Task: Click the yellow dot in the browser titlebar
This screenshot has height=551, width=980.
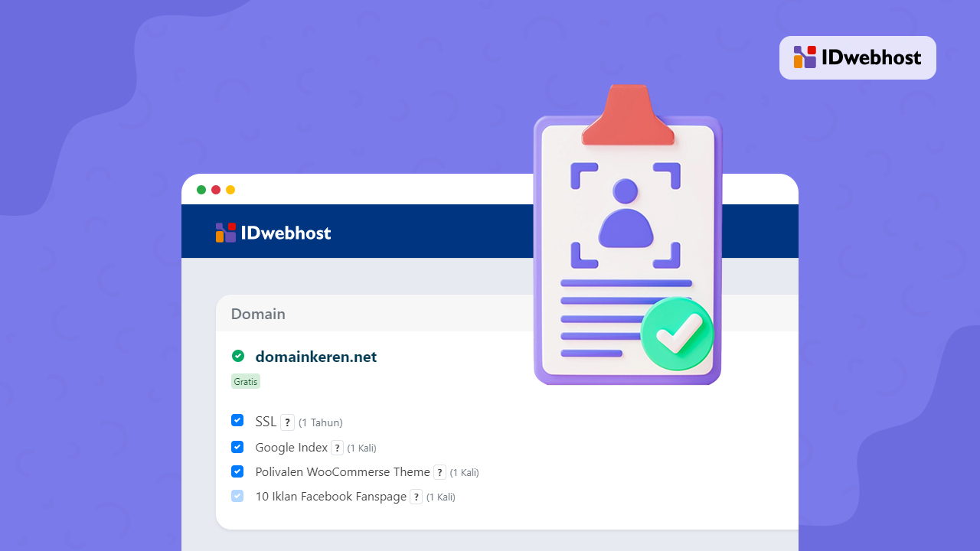Action: 230,189
